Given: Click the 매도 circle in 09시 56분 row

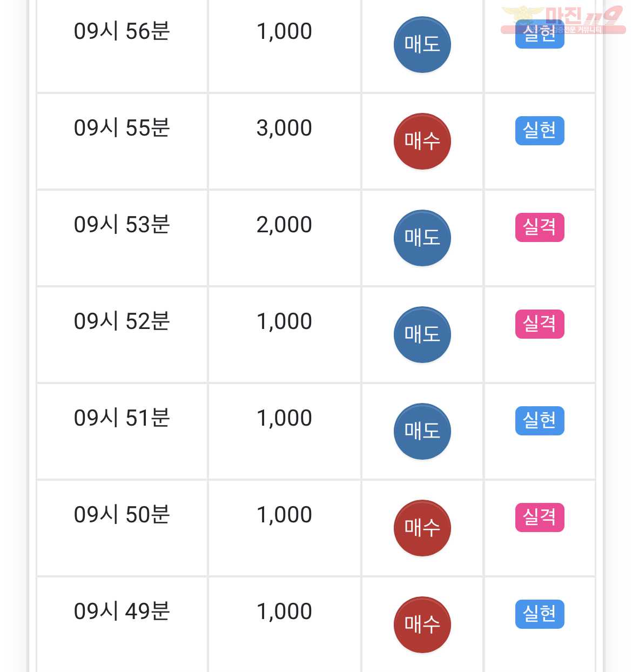Looking at the screenshot, I should (x=422, y=44).
